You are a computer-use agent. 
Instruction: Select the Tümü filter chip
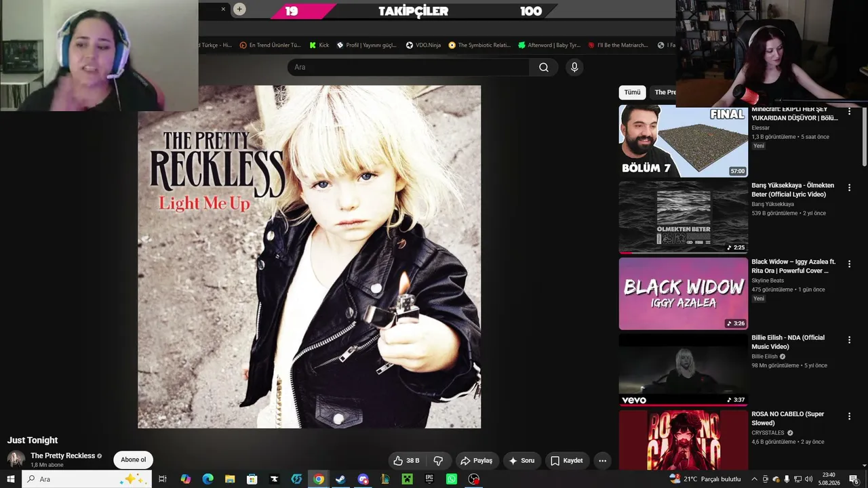tap(632, 92)
